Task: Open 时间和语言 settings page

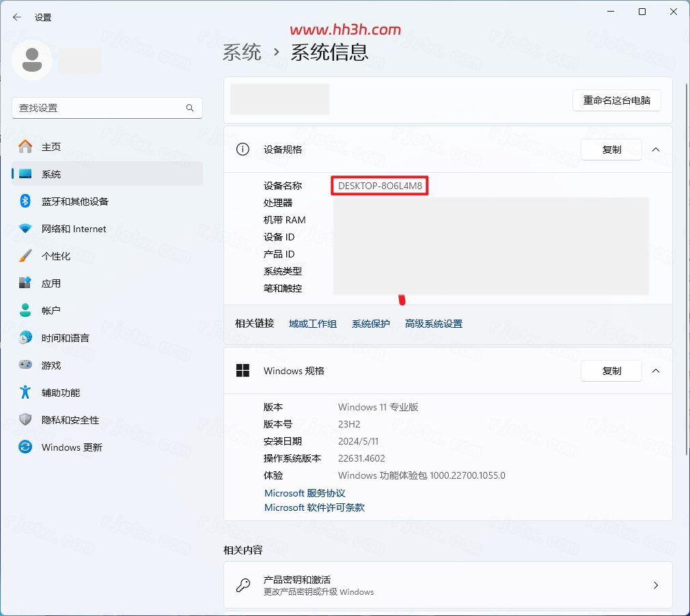Action: tap(107, 337)
